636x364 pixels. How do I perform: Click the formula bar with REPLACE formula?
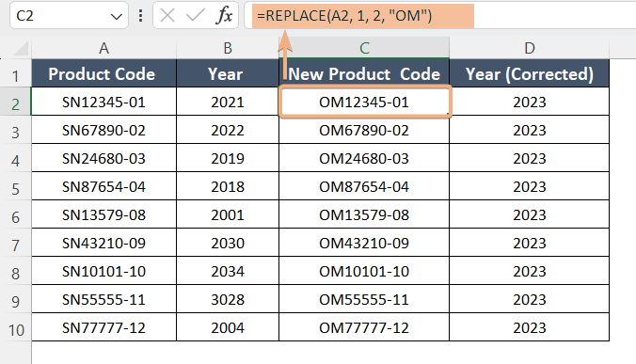(440, 16)
